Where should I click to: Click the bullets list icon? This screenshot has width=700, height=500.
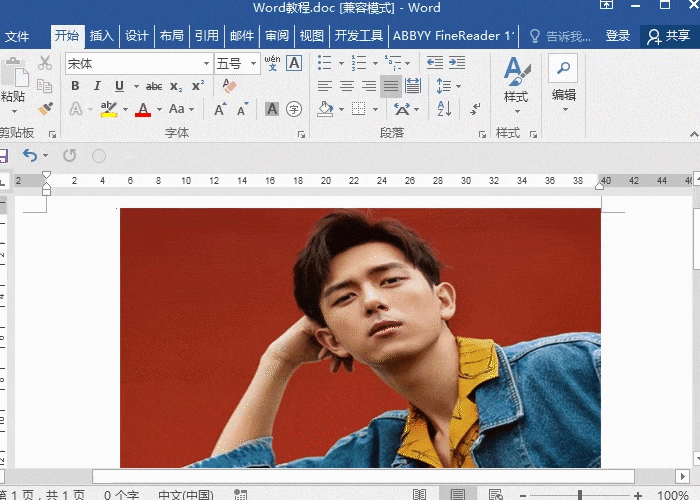tap(325, 63)
